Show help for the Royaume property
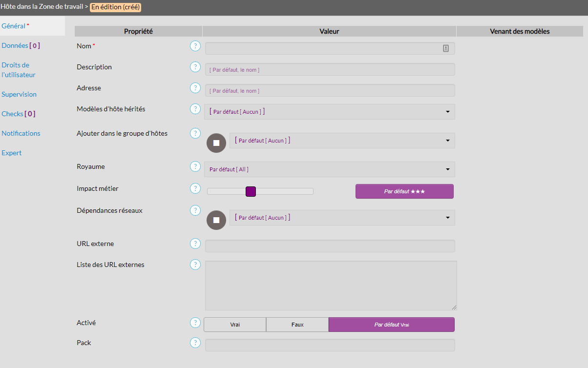 pos(195,166)
